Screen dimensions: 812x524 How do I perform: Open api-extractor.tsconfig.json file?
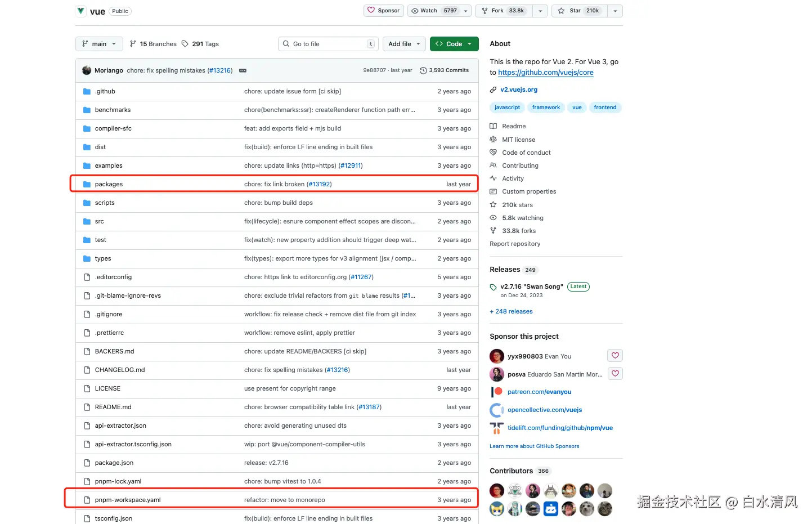(x=133, y=444)
